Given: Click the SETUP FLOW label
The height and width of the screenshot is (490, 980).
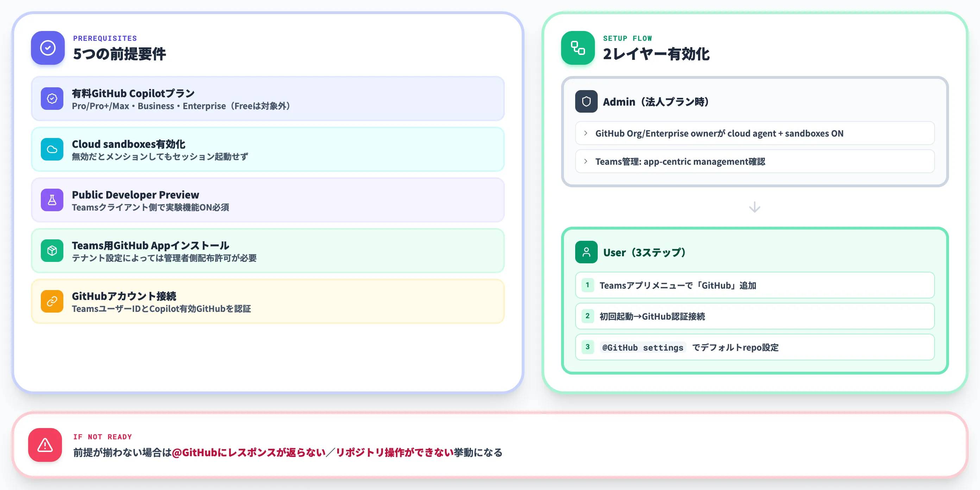Looking at the screenshot, I should point(627,38).
